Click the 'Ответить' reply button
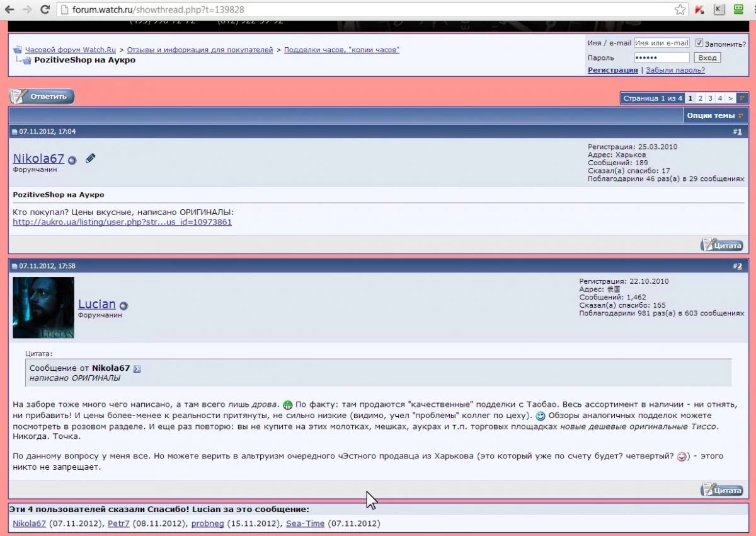The width and height of the screenshot is (756, 536). (42, 96)
